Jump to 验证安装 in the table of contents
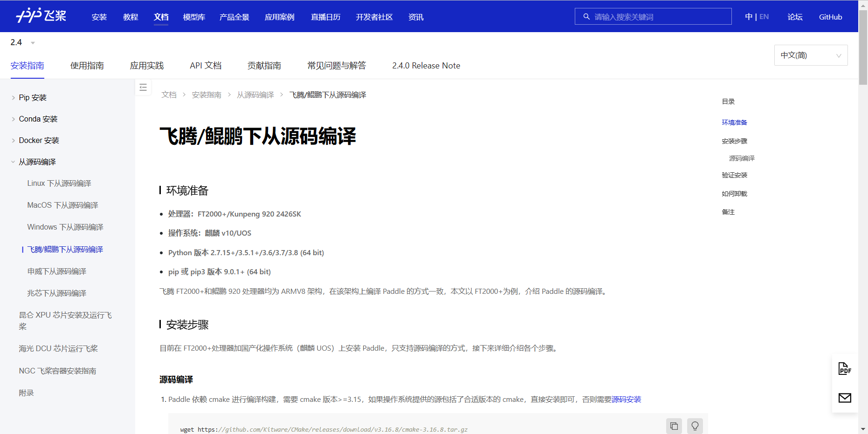Image resolution: width=868 pixels, height=434 pixels. coord(734,175)
